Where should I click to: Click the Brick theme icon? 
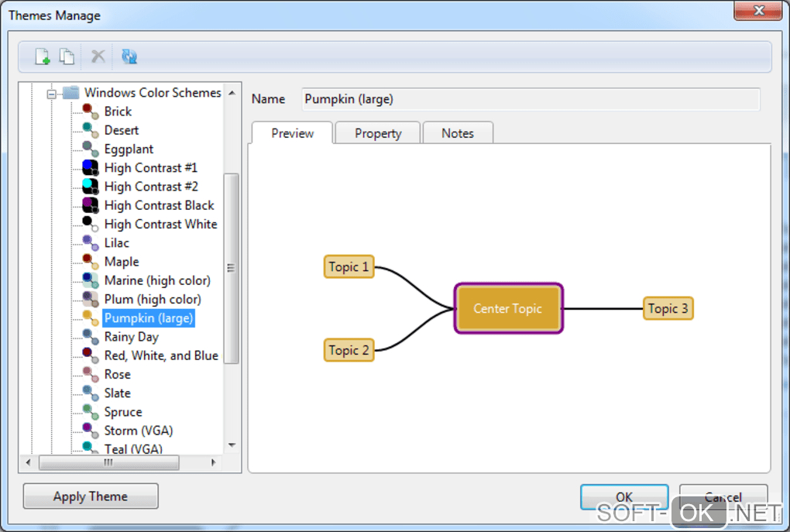(90, 112)
